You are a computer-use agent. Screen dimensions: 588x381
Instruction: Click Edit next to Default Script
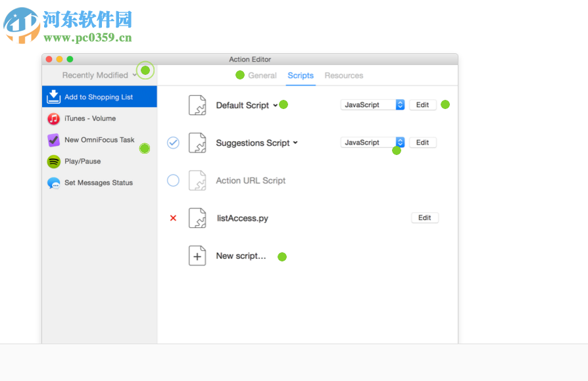[422, 104]
